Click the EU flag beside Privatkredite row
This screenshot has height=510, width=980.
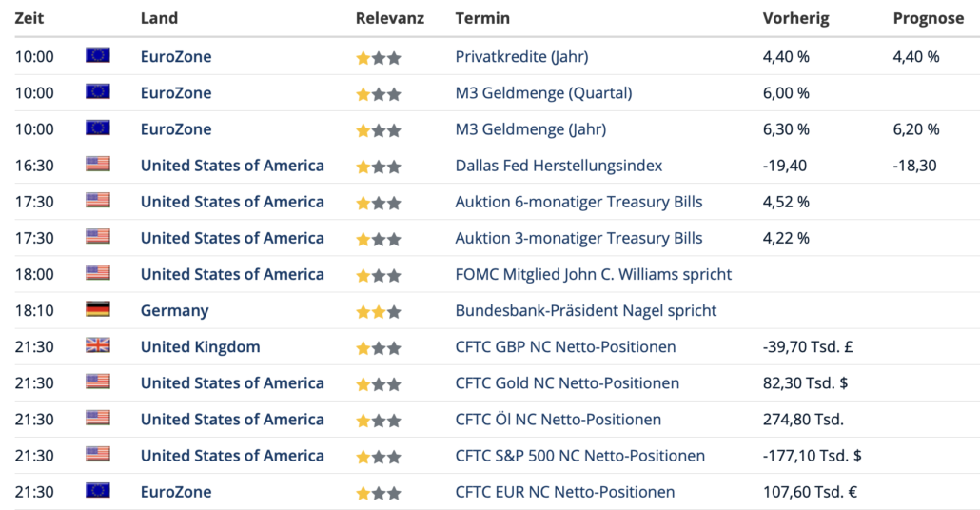[x=97, y=55]
